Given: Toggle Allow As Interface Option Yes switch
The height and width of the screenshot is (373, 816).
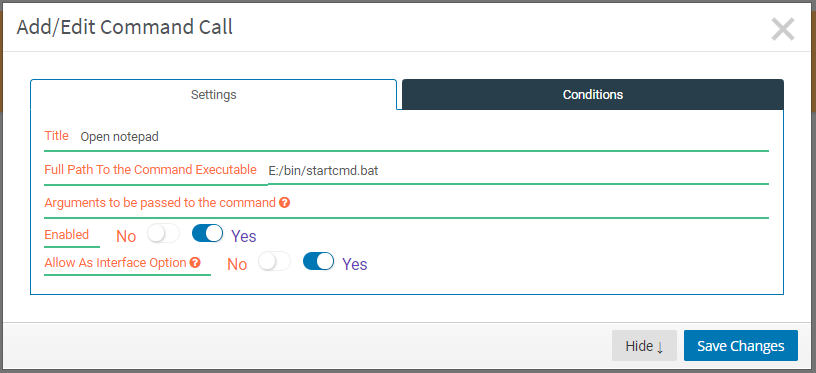Looking at the screenshot, I should [x=318, y=261].
